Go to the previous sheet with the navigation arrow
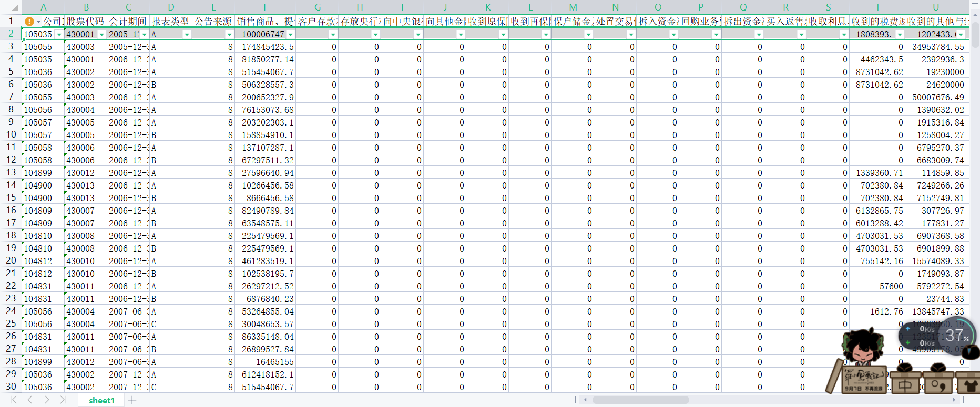Viewport: 980px width, 407px height. tap(30, 400)
